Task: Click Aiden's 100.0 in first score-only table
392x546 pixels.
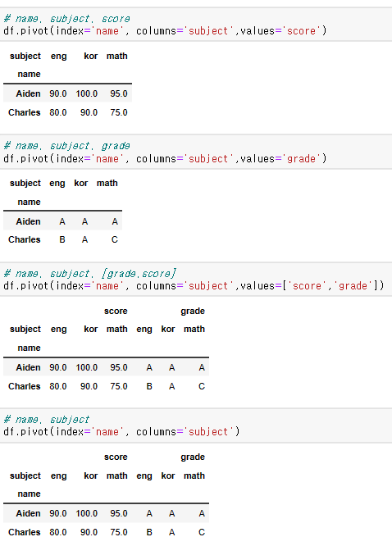Action: point(87,93)
